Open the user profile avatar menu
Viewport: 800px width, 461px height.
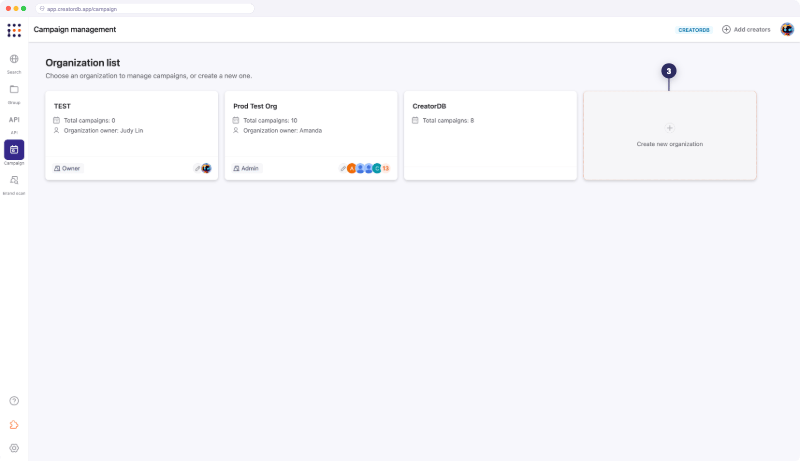787,30
